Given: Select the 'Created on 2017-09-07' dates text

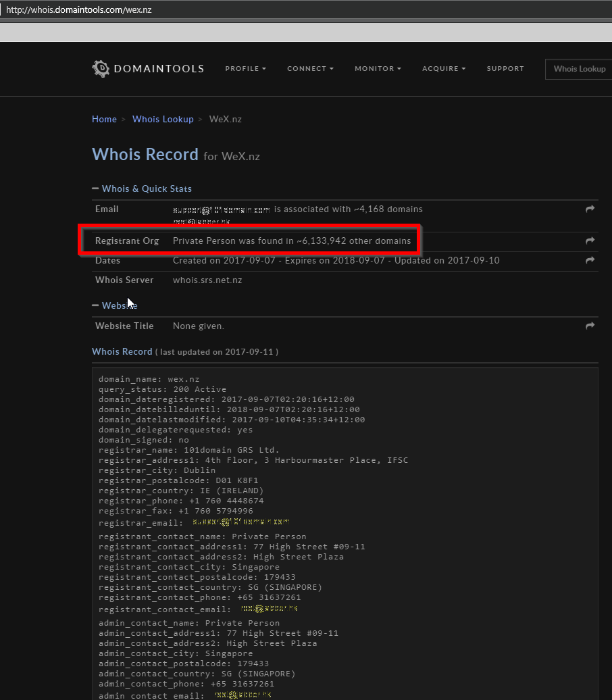Looking at the screenshot, I should [224, 260].
